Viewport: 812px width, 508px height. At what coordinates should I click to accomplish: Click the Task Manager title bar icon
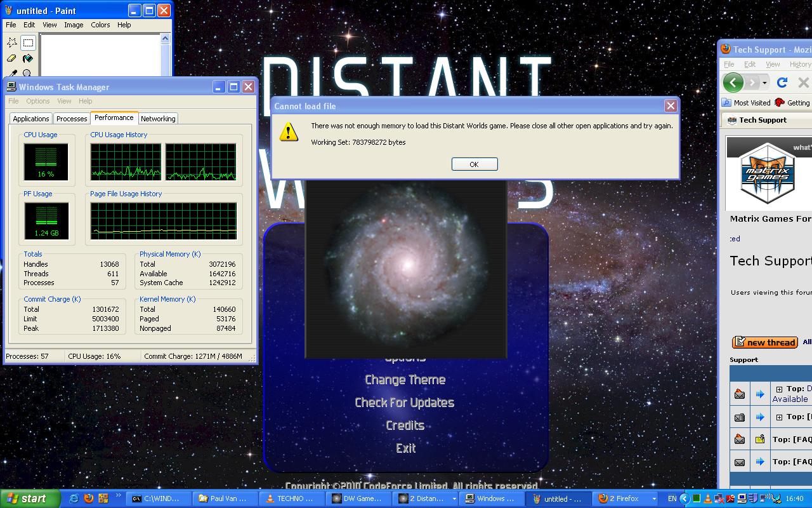pyautogui.click(x=11, y=87)
